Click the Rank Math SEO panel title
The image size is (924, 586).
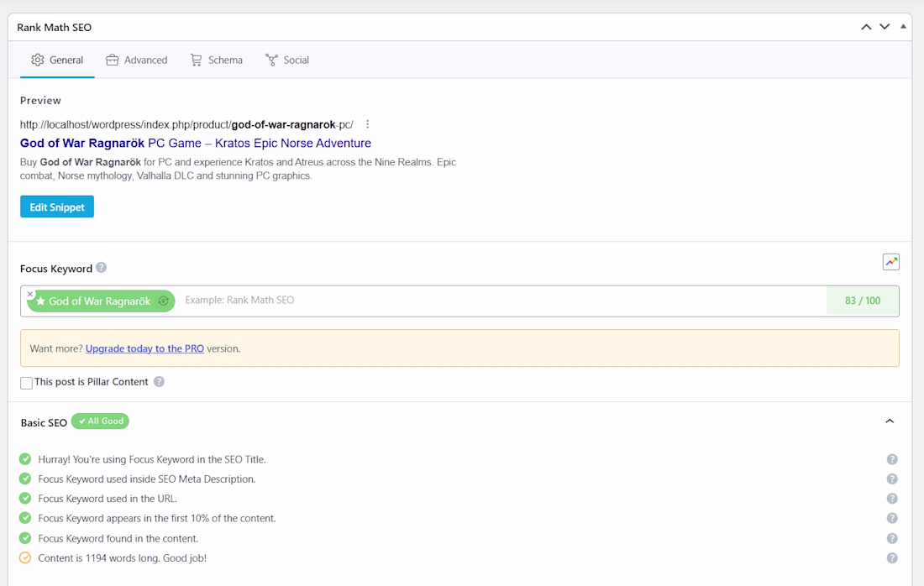pos(55,27)
